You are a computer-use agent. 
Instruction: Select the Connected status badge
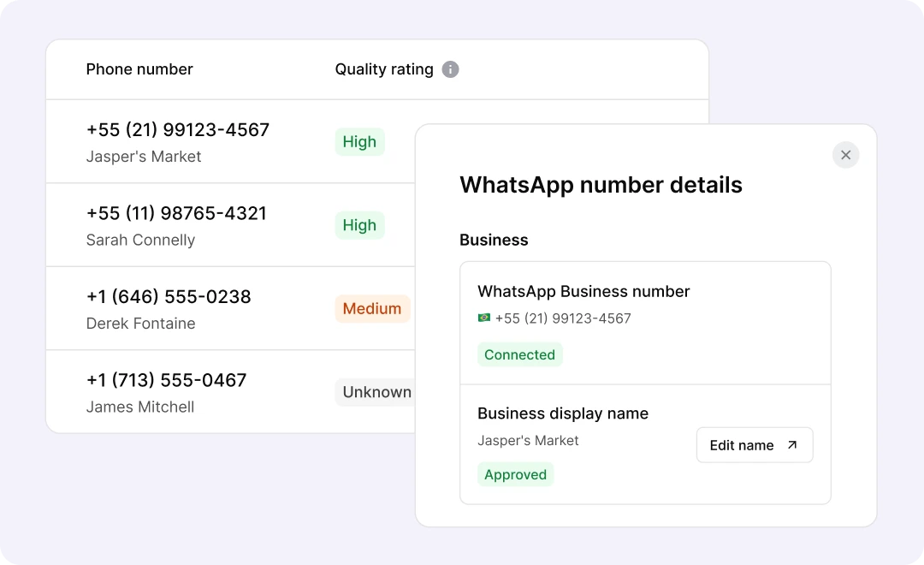point(520,354)
